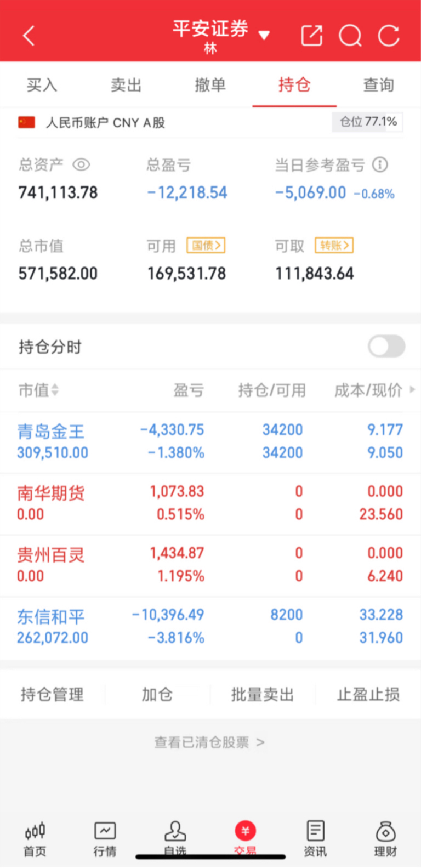Screen dimensions: 421x868
Task: Switch to the 买入 tab
Action: pos(42,85)
